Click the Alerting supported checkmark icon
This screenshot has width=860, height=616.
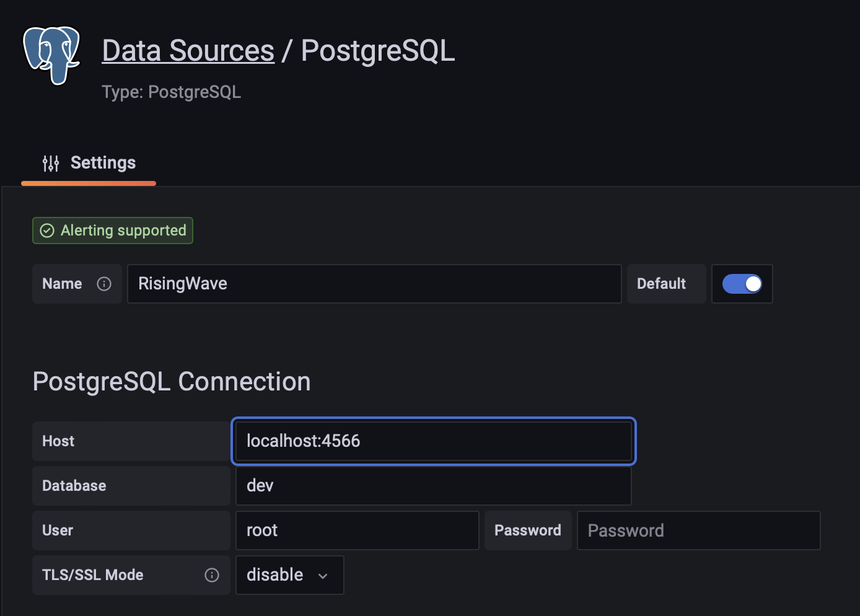[x=47, y=231]
